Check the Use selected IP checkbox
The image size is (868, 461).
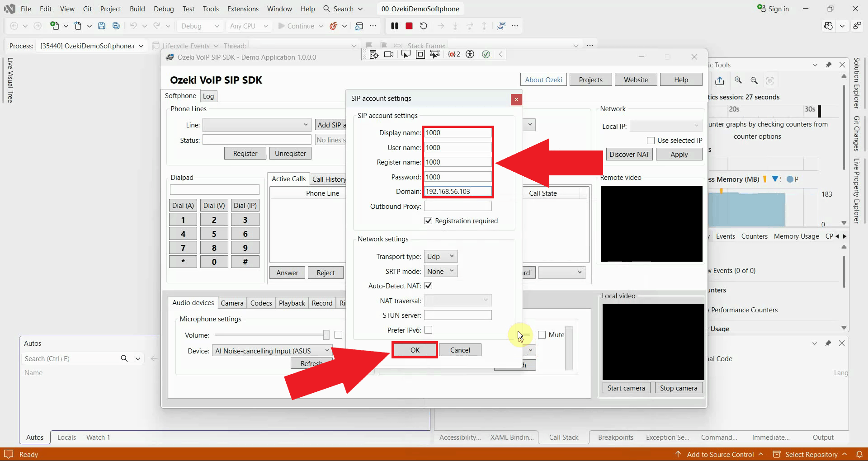tap(651, 141)
